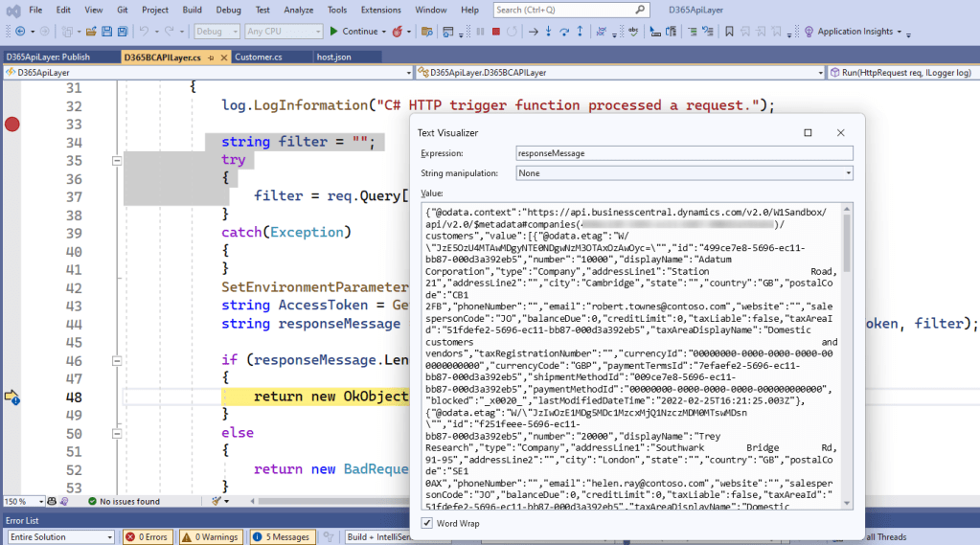The image size is (980, 545).
Task: Click the Step Into debug icon
Action: coord(549,32)
